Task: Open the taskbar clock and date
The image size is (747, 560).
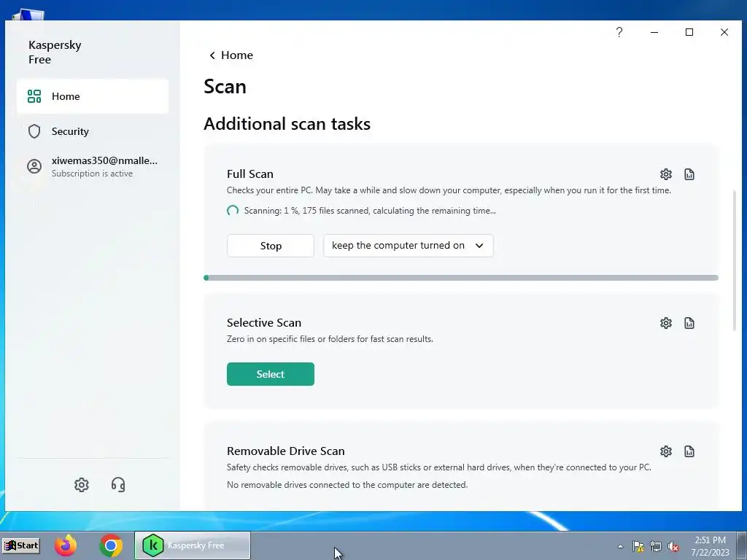Action: [x=710, y=545]
